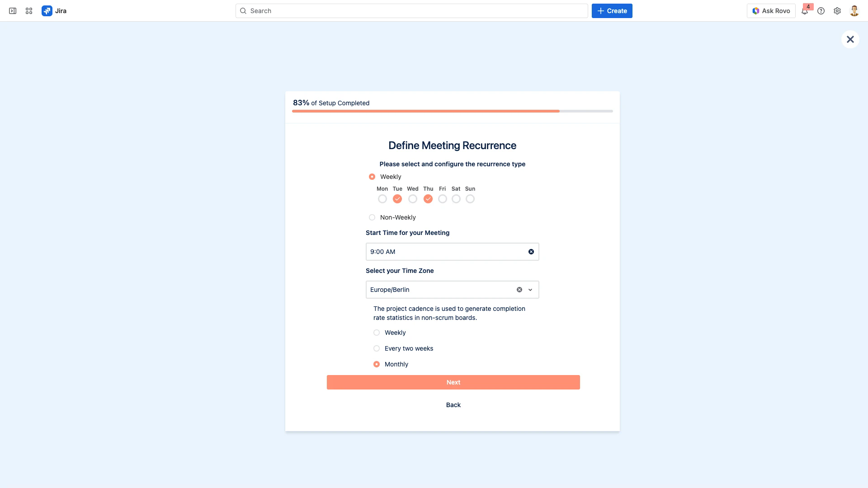
Task: Toggle Monday as a meeting day
Action: 382,198
